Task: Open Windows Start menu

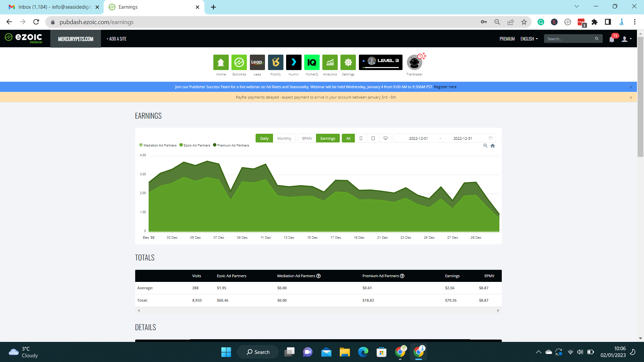Action: click(x=226, y=352)
